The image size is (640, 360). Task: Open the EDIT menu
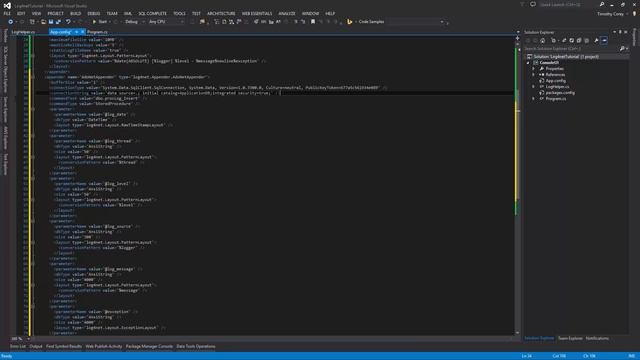point(21,13)
